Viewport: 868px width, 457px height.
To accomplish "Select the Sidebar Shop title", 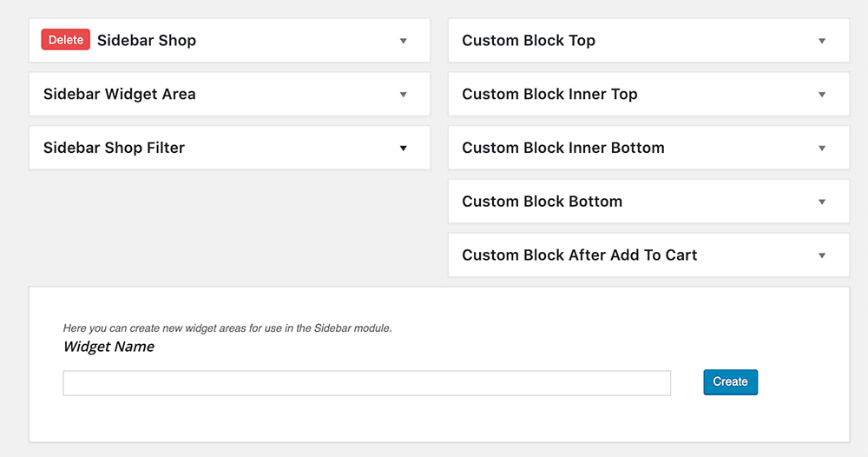I will [147, 41].
